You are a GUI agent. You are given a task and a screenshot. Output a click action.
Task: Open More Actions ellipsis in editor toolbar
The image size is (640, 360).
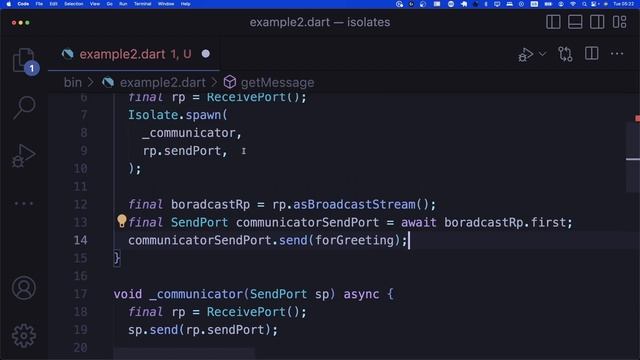[617, 53]
